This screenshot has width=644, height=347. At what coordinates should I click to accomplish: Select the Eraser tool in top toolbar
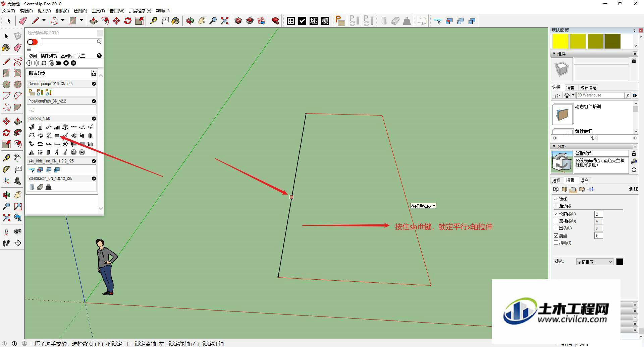point(23,21)
